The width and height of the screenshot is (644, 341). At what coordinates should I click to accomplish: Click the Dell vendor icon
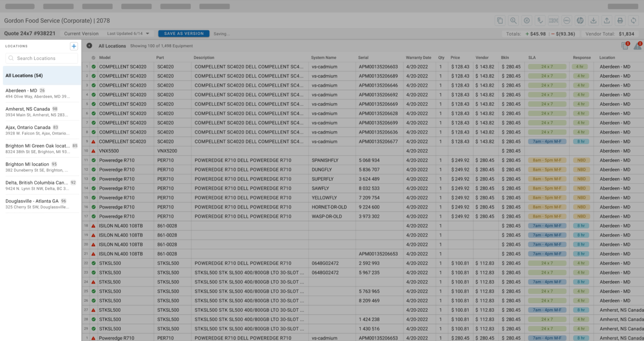567,21
